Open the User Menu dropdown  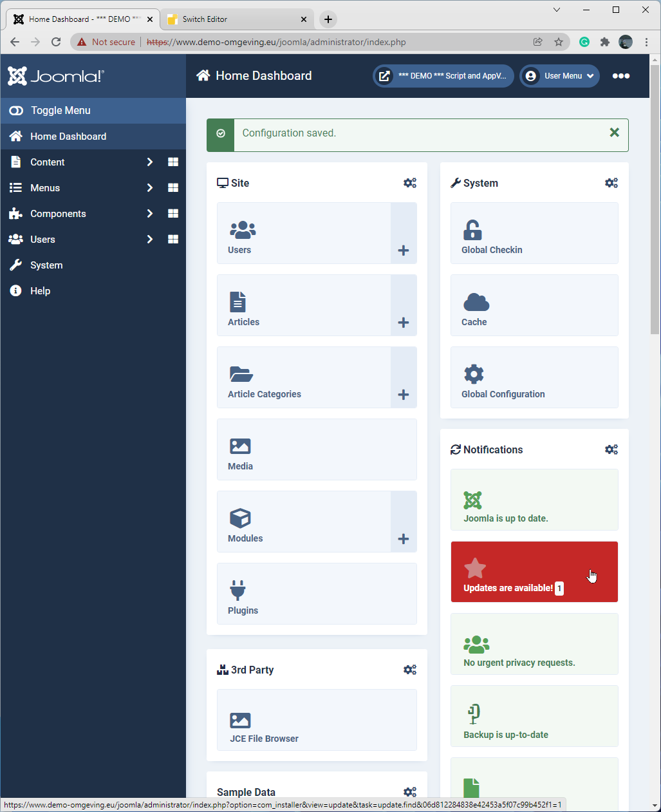point(559,76)
